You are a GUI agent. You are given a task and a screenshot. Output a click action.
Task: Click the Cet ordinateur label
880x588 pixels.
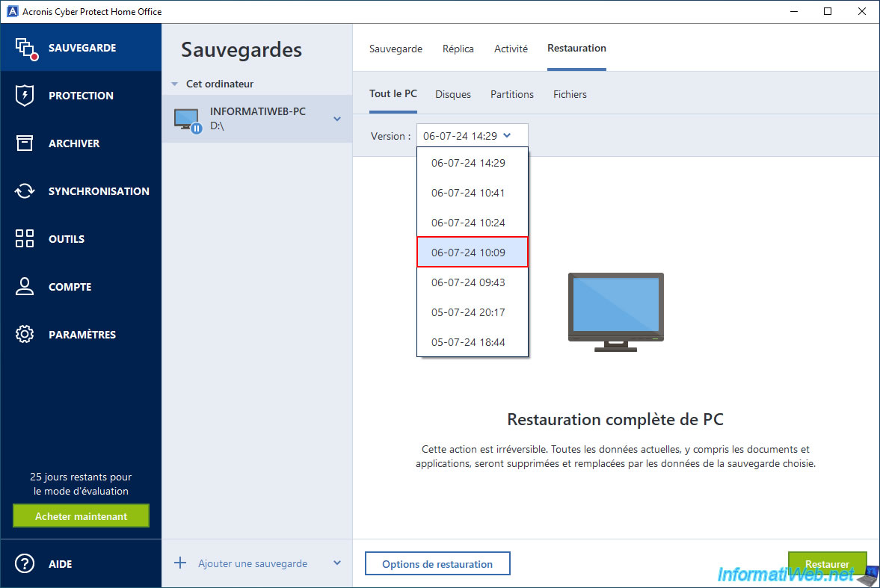point(219,84)
